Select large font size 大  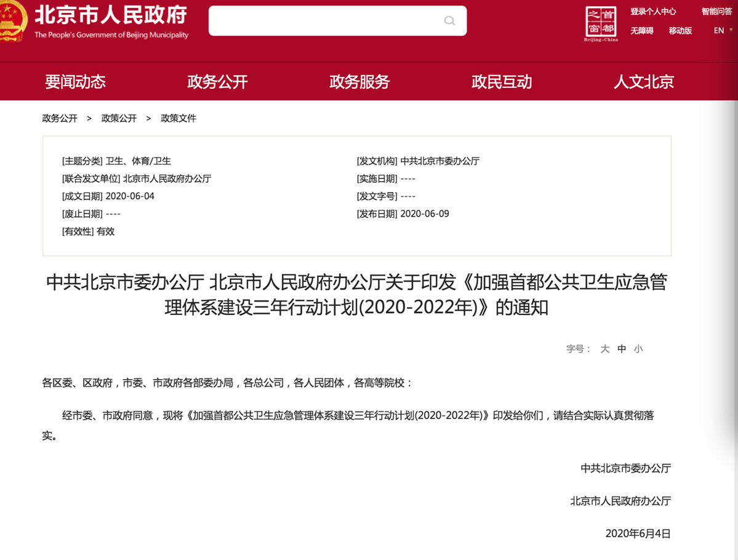[605, 349]
